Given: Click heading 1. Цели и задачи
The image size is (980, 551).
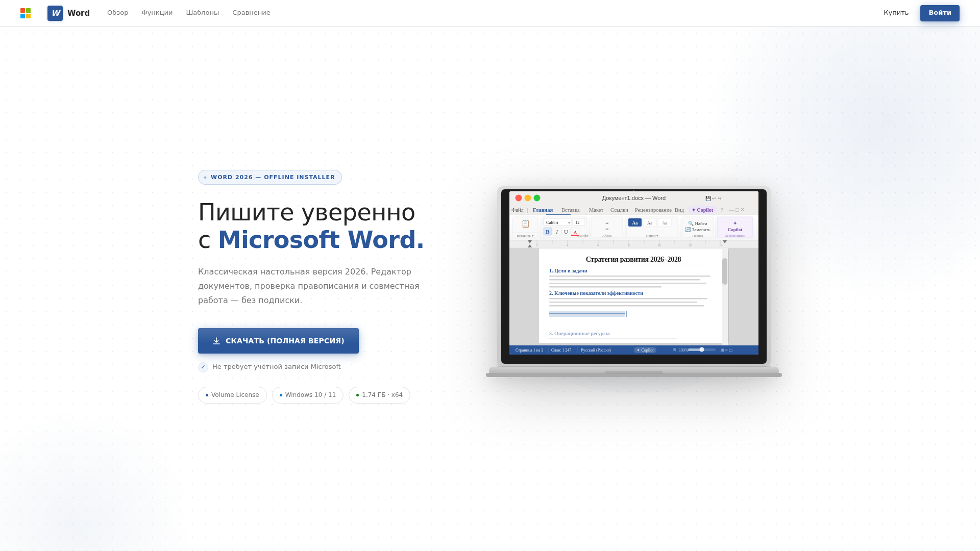Looking at the screenshot, I should coord(568,271).
